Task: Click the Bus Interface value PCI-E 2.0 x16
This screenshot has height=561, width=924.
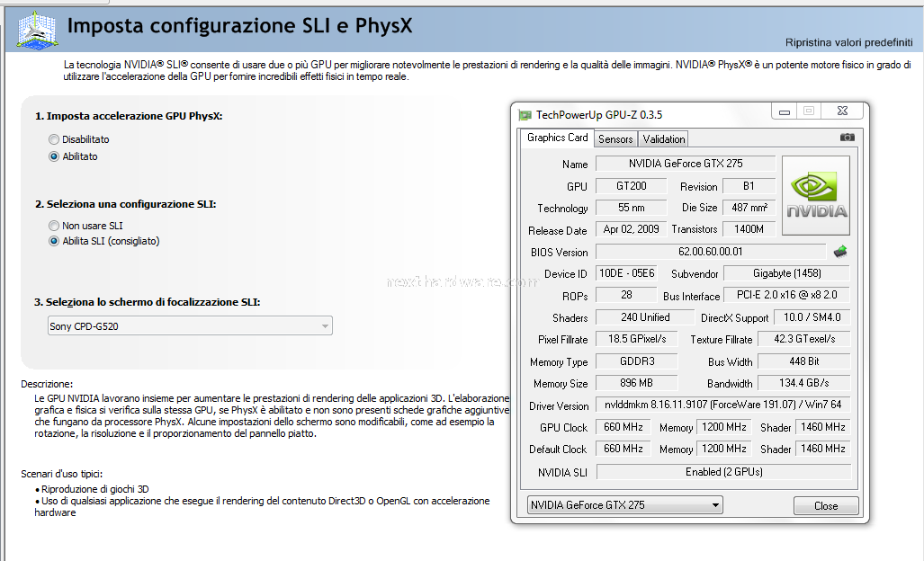Action: pyautogui.click(x=786, y=296)
